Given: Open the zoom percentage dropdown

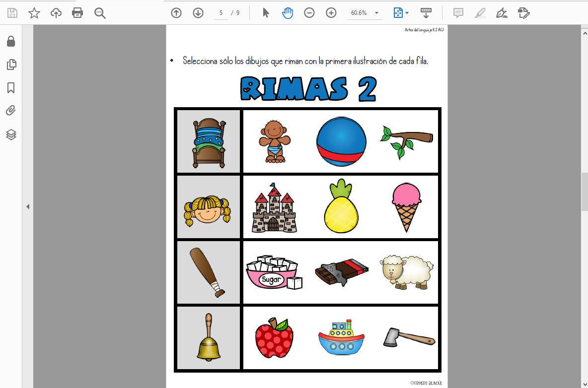Looking at the screenshot, I should click(x=376, y=13).
